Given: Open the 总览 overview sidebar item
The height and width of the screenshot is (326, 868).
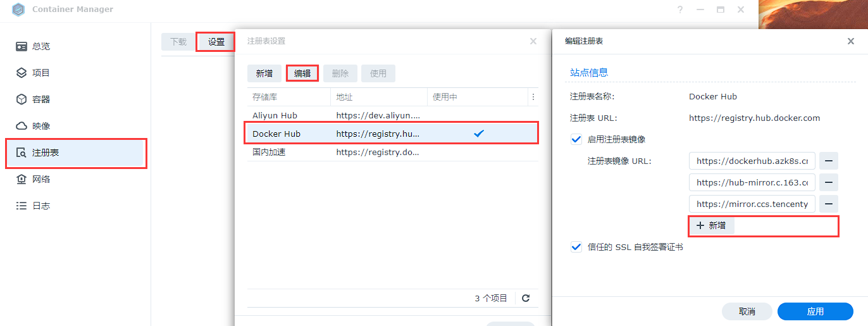Looking at the screenshot, I should (x=41, y=46).
